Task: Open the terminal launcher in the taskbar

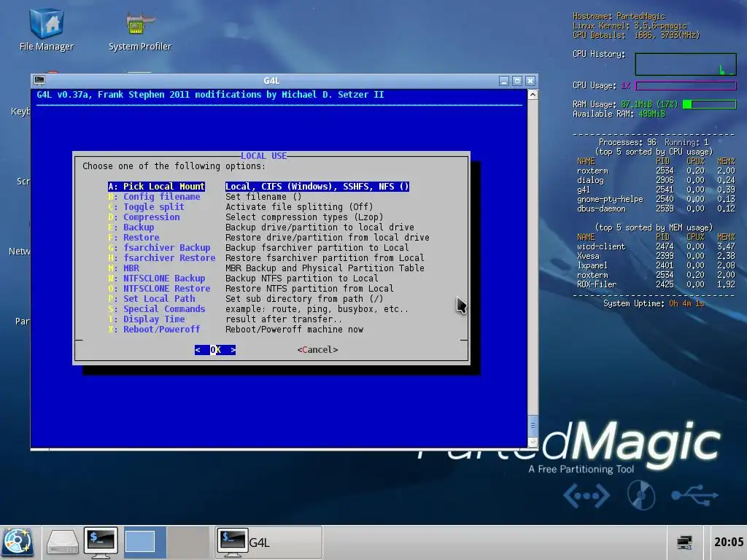Action: click(x=101, y=542)
